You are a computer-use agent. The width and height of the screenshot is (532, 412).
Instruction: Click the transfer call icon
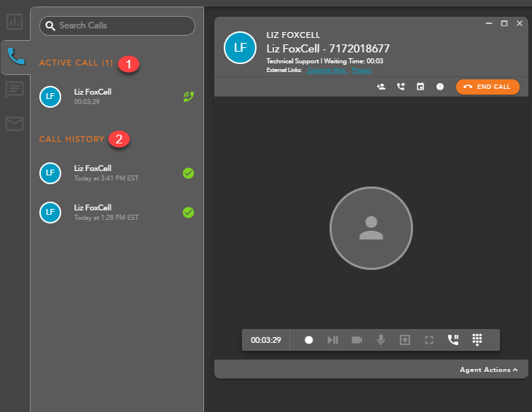point(400,87)
